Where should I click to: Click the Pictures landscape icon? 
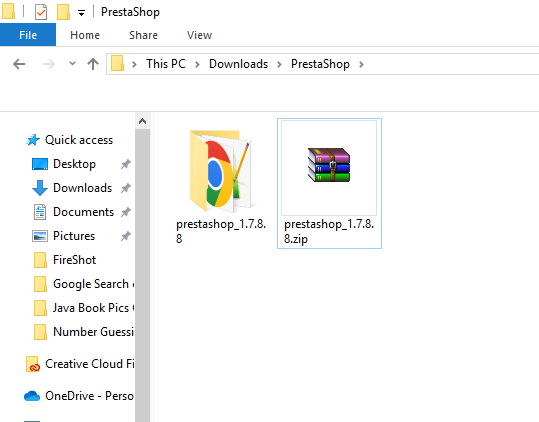pyautogui.click(x=40, y=236)
